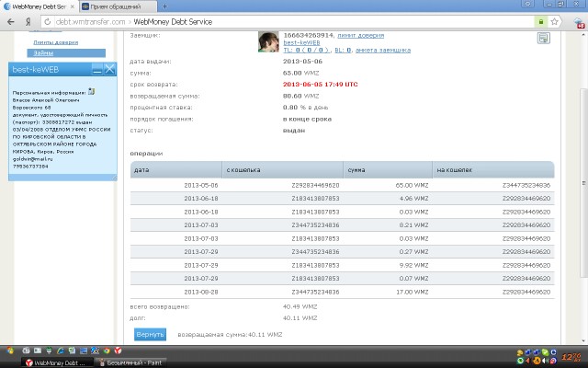Click the yellow WebMoney Keeper tray icon
588x368 pixels.
(x=520, y=352)
